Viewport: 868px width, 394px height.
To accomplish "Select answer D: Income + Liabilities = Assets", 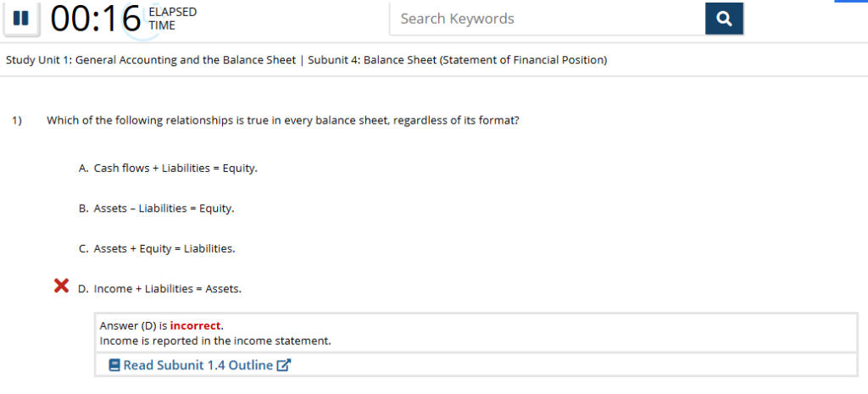I will coord(167,289).
